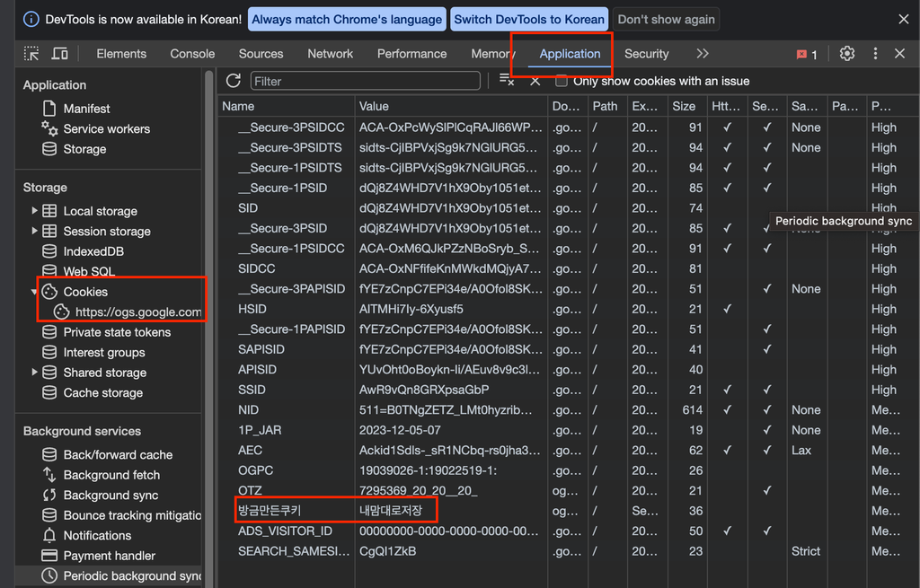Select the ADS_VISITOR_ID cookie row

pyautogui.click(x=568, y=531)
